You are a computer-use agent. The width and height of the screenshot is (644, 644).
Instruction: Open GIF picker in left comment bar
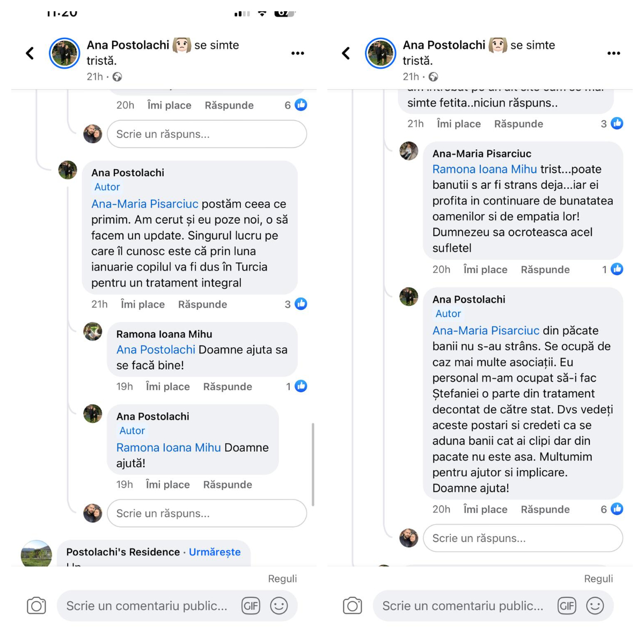251,606
